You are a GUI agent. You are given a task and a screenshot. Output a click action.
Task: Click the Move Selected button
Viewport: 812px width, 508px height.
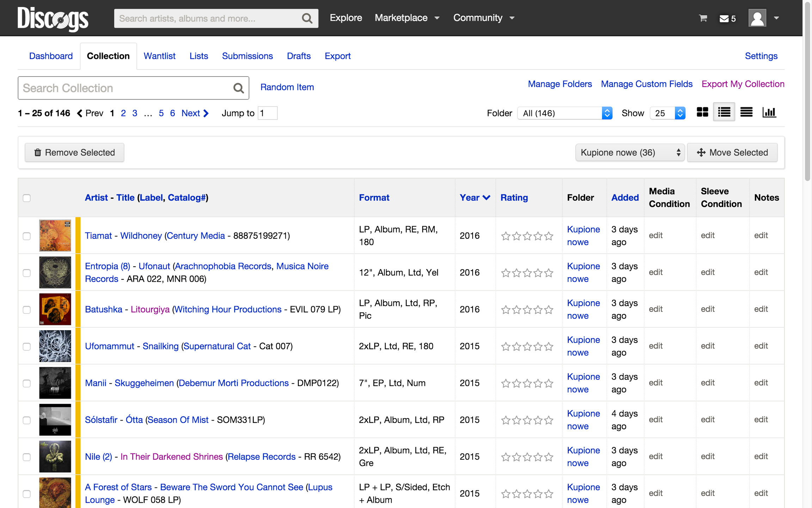point(732,152)
